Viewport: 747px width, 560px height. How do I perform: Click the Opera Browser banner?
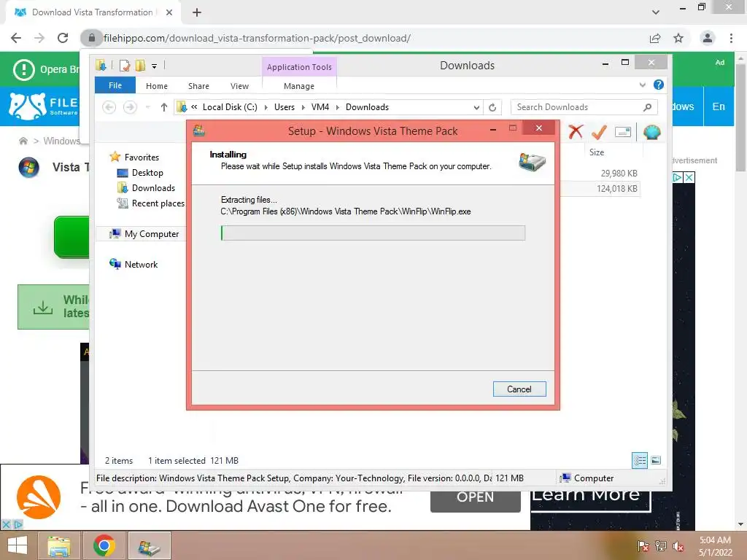46,69
